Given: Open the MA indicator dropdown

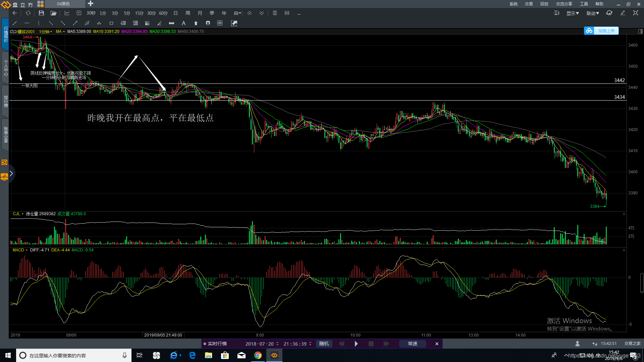Looking at the screenshot, I should [x=60, y=32].
